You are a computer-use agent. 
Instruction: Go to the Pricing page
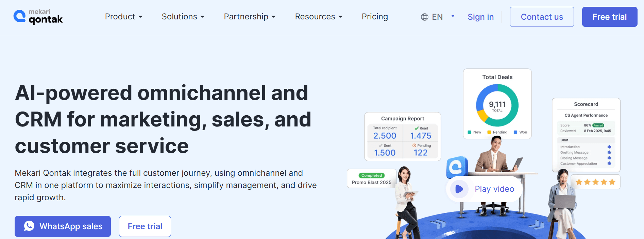(x=375, y=17)
